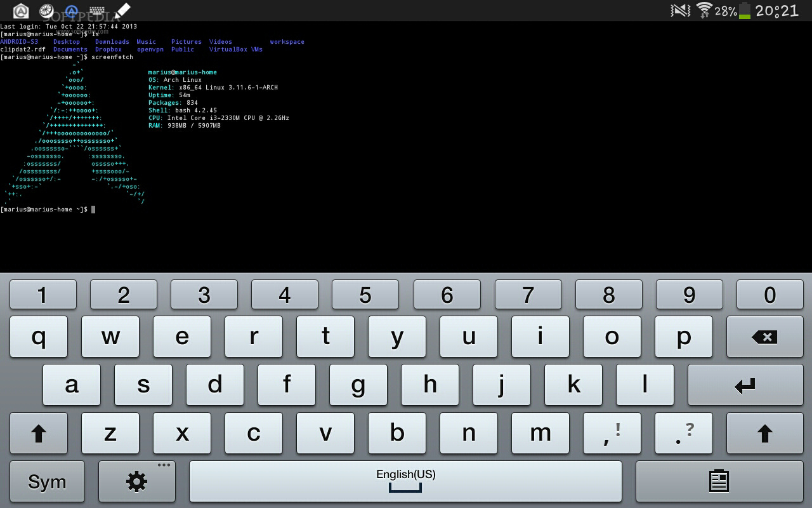
Task: Tap the blue circled-A icon in status bar
Action: tap(71, 11)
